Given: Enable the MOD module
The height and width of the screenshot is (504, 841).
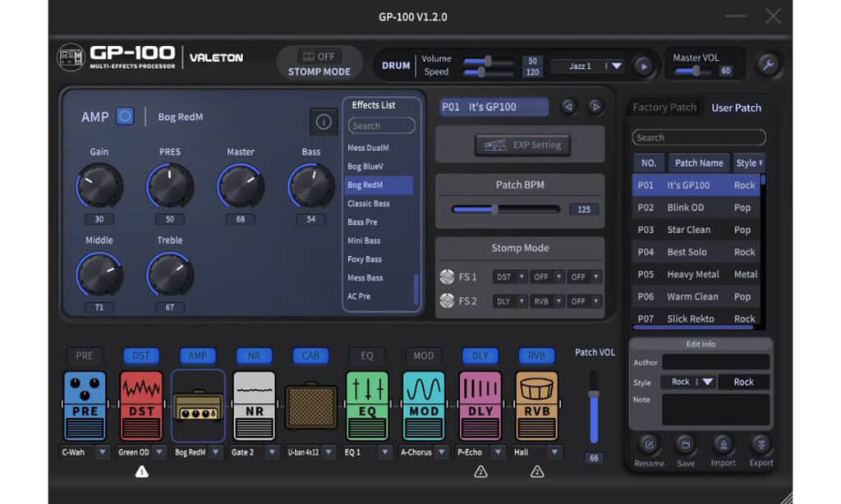Looking at the screenshot, I should tap(424, 355).
